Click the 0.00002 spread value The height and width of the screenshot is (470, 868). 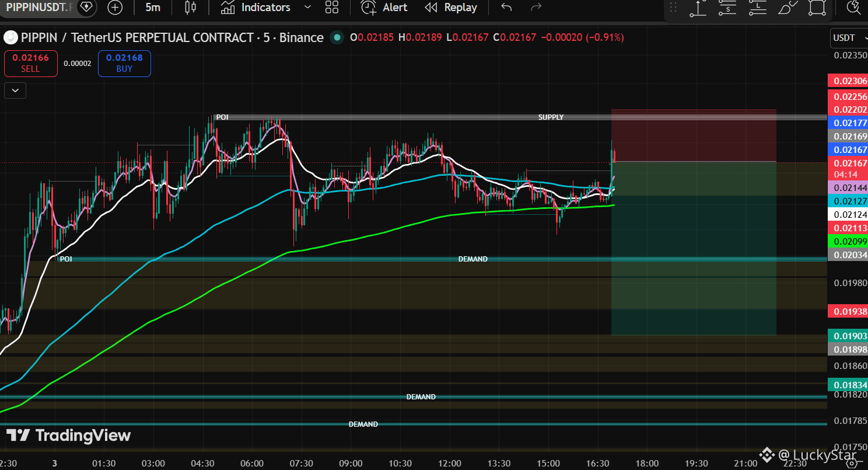[x=78, y=64]
